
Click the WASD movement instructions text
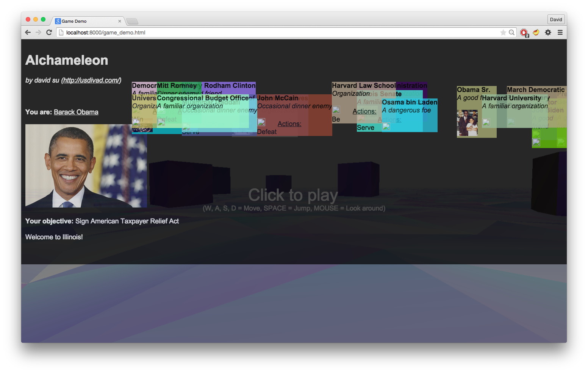(x=294, y=208)
